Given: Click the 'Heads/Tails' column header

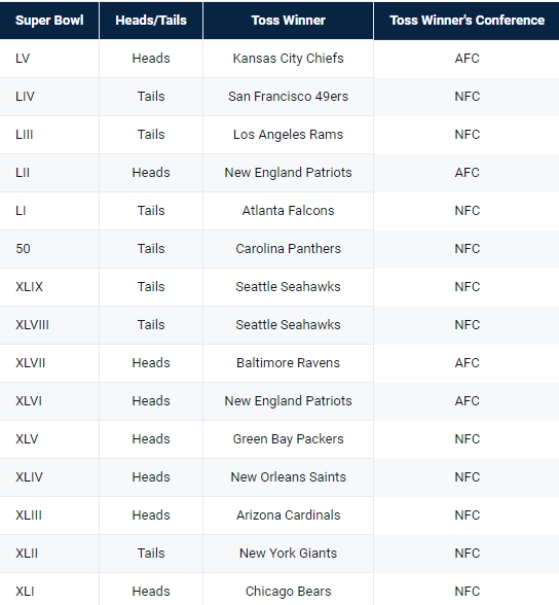Looking at the screenshot, I should (151, 20).
